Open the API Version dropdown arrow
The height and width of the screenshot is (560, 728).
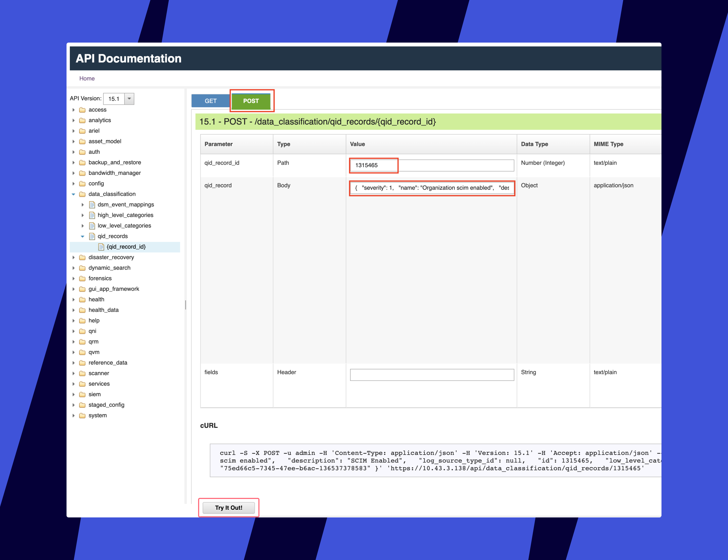(x=129, y=99)
